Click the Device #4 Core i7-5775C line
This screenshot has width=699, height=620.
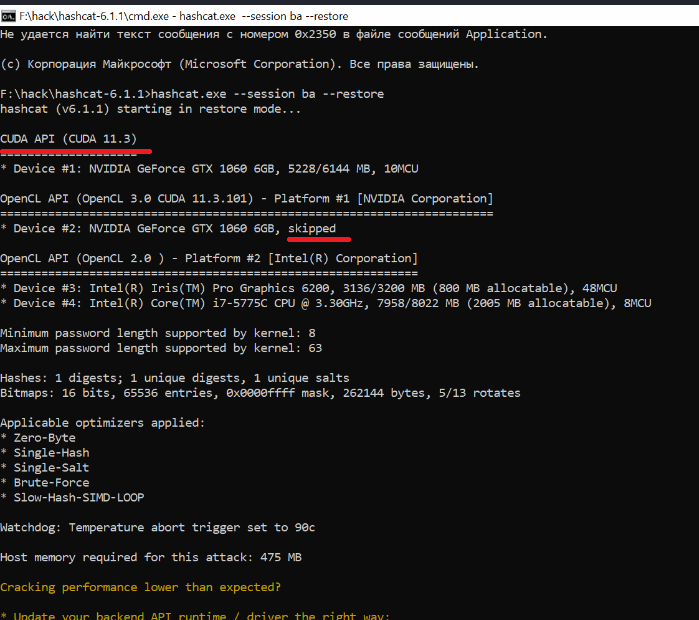click(325, 303)
